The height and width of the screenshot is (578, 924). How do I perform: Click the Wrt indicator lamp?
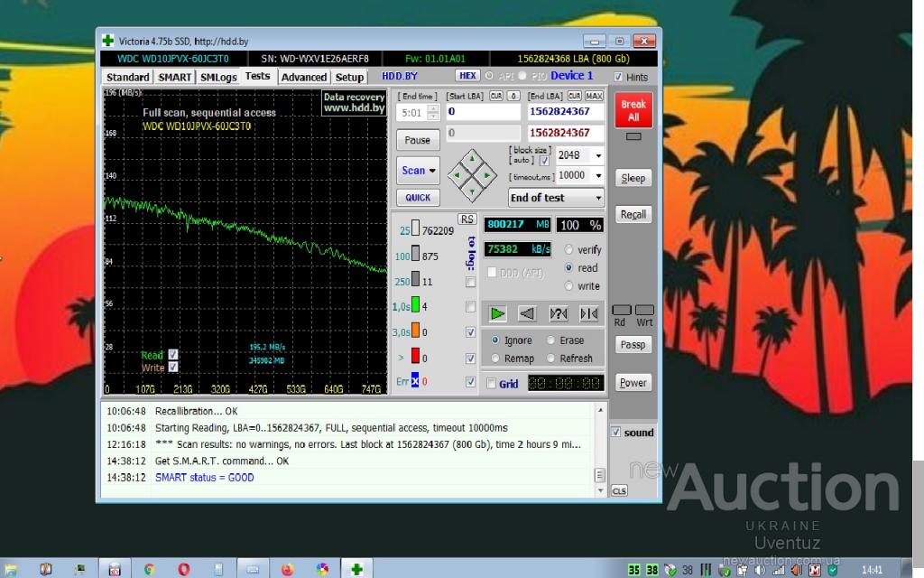click(644, 311)
